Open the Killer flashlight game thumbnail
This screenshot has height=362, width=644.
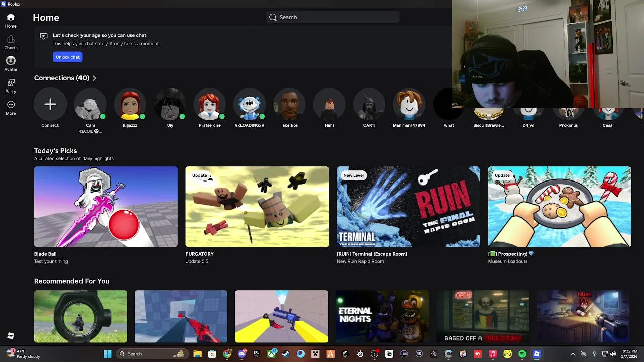[583, 316]
